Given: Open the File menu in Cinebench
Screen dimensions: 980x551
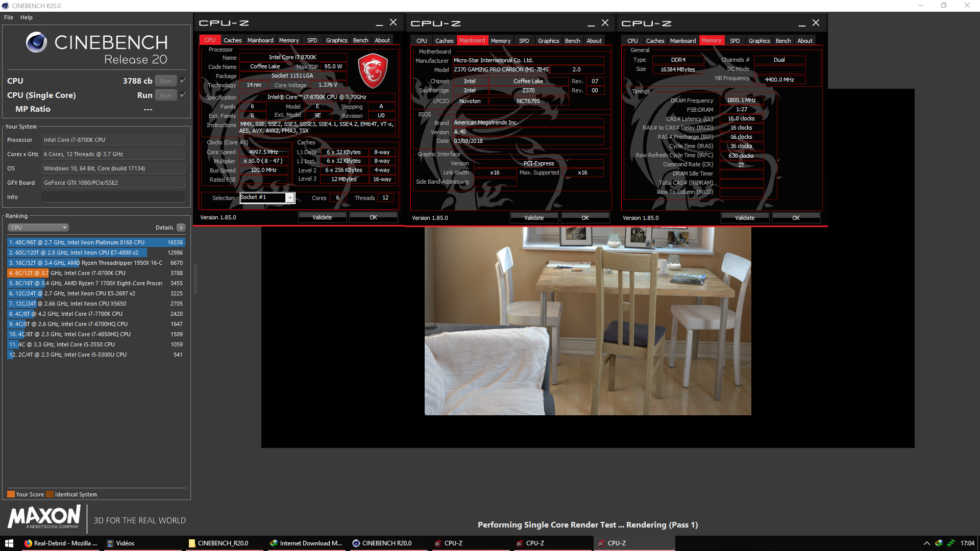Looking at the screenshot, I should pyautogui.click(x=9, y=17).
